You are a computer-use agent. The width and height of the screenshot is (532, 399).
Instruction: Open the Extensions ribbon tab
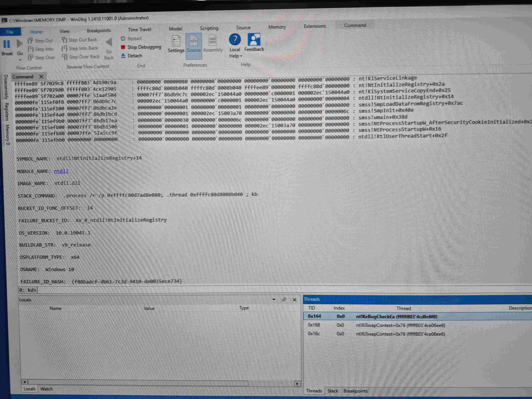coord(315,26)
